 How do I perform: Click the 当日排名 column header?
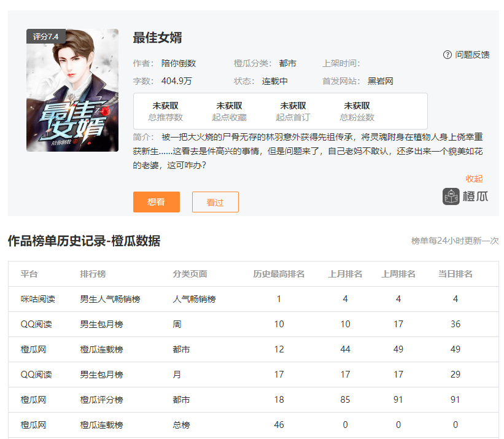coord(455,274)
